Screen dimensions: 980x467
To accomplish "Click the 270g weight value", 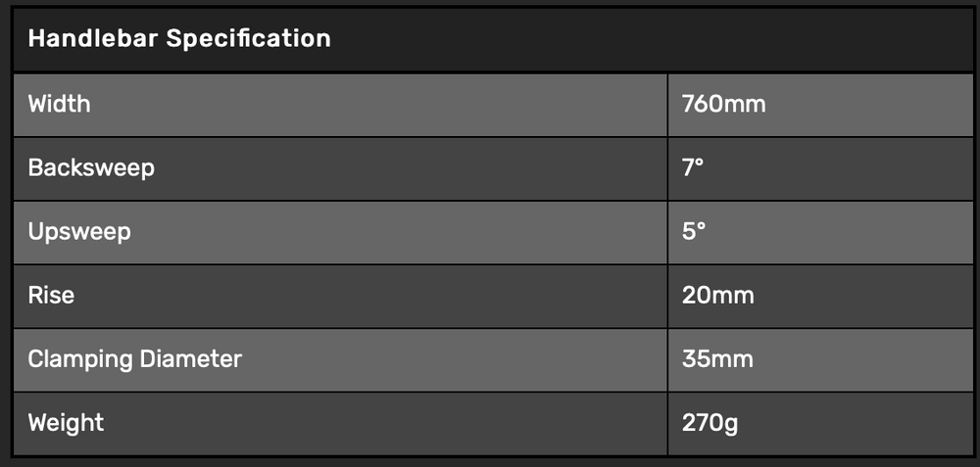I will 710,424.
